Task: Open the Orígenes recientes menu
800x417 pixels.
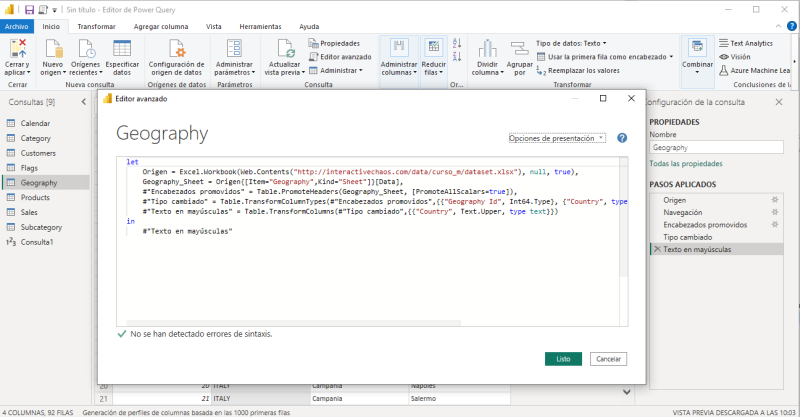Action: coord(85,58)
